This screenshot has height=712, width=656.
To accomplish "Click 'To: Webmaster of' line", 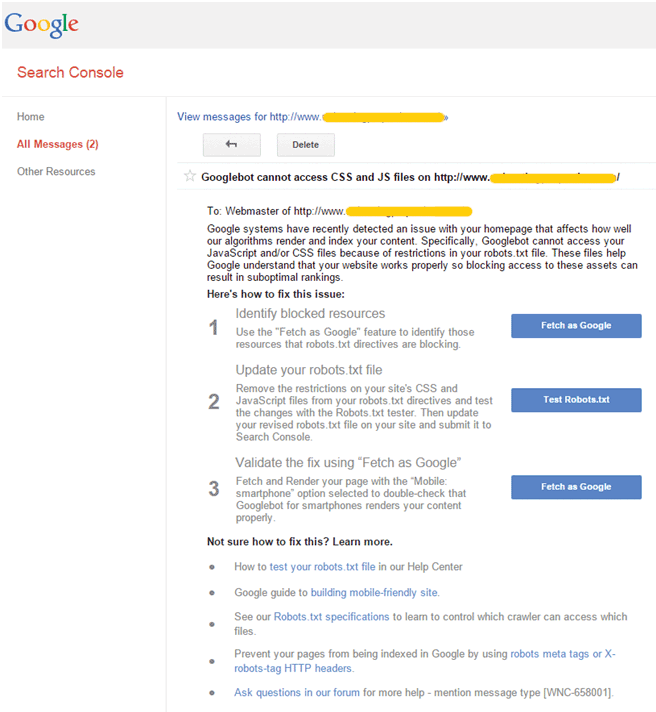I will (340, 211).
